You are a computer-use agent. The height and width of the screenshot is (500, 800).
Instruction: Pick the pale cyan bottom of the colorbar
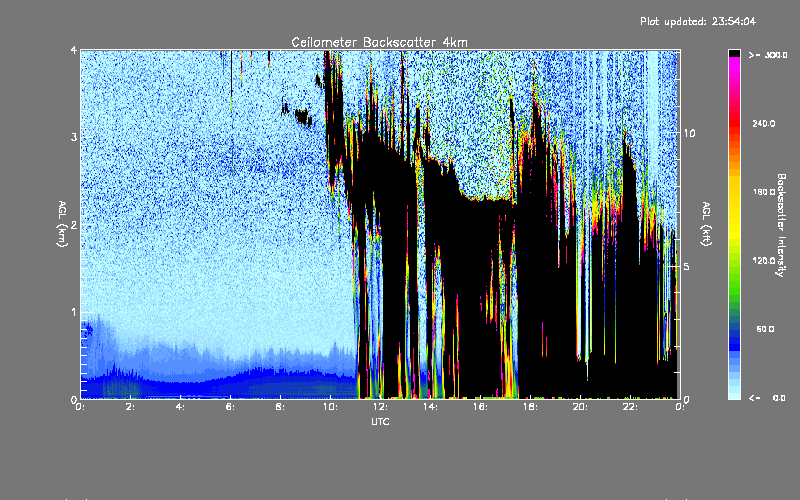[734, 394]
